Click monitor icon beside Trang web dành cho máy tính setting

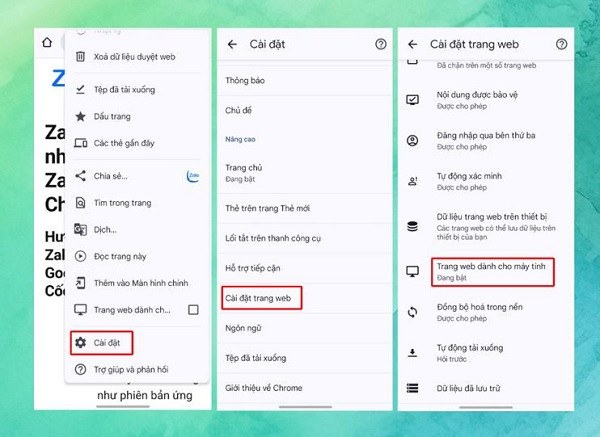click(x=412, y=272)
